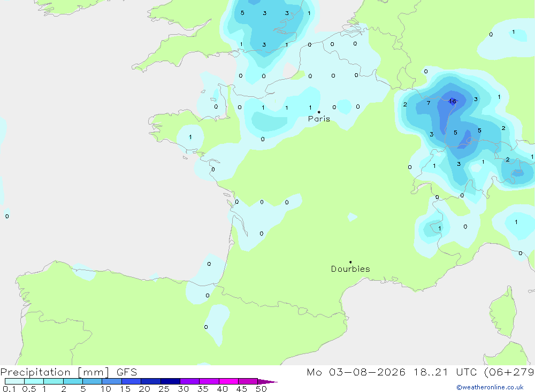Pick the 40–45 mm magenta legend swatch

[228, 381]
